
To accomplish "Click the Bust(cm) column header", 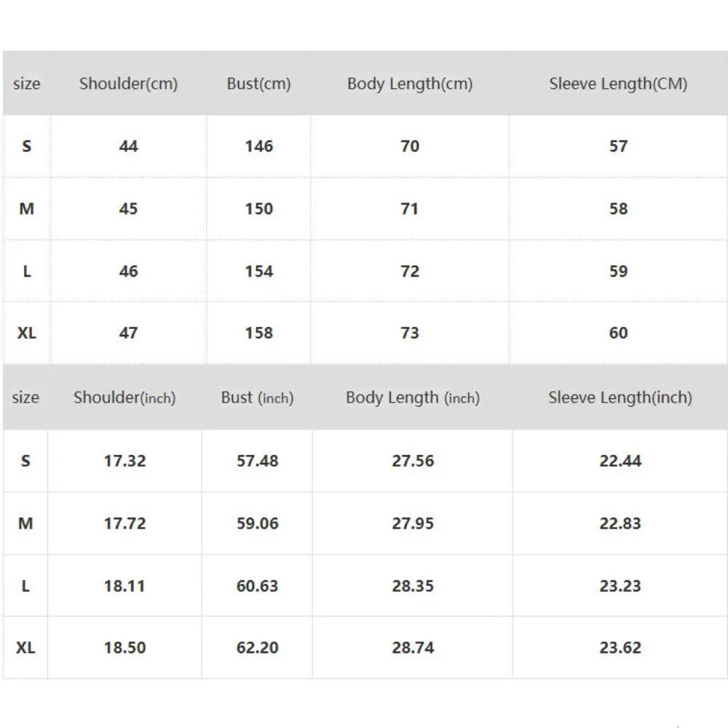I will 258,84.
